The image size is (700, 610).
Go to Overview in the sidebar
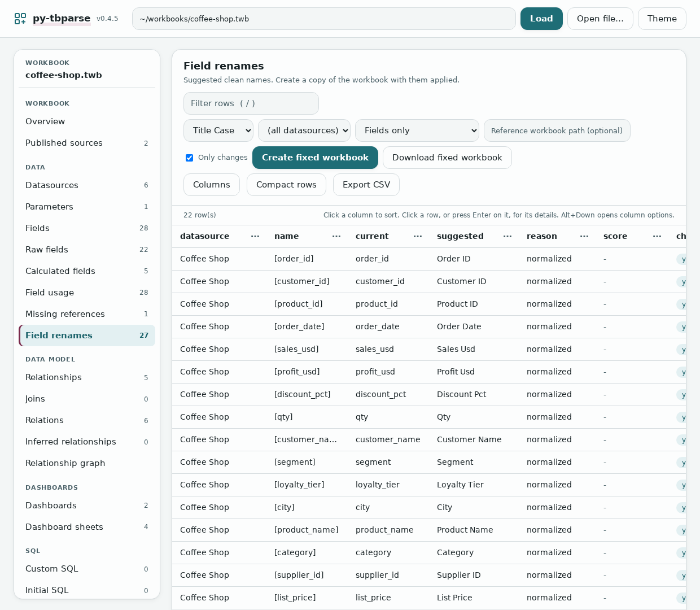(x=87, y=121)
